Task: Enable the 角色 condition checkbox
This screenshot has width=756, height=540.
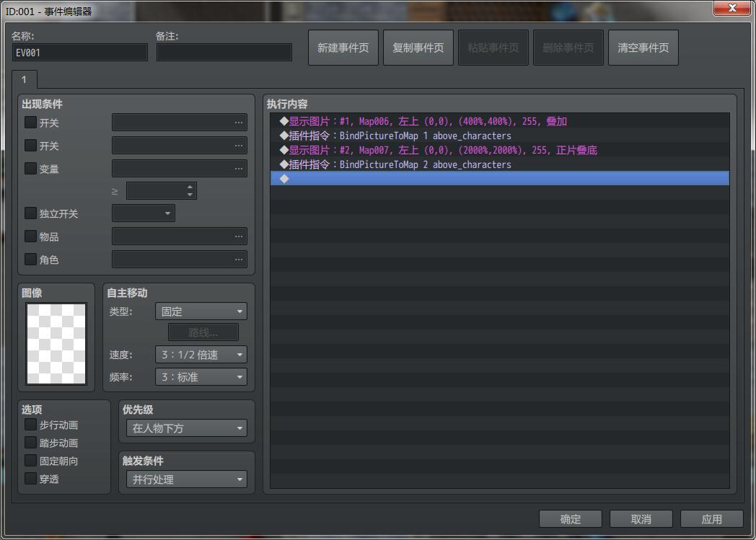Action: point(30,259)
